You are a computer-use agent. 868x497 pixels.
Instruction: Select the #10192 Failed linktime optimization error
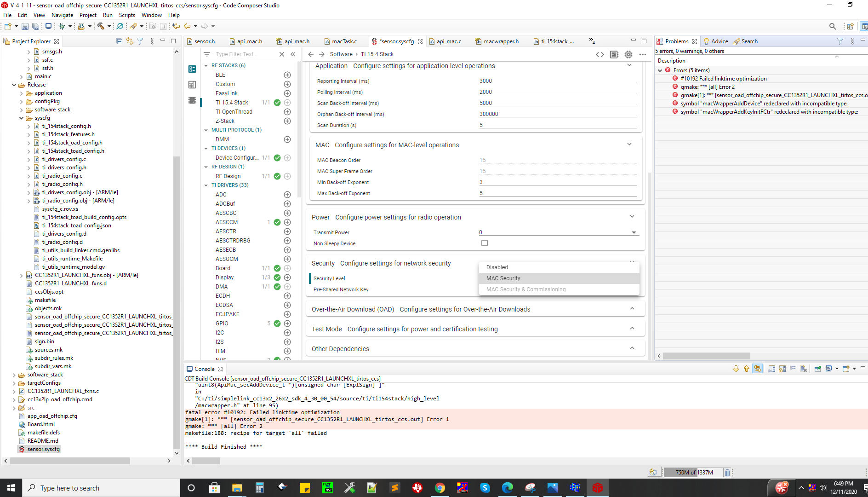click(724, 79)
